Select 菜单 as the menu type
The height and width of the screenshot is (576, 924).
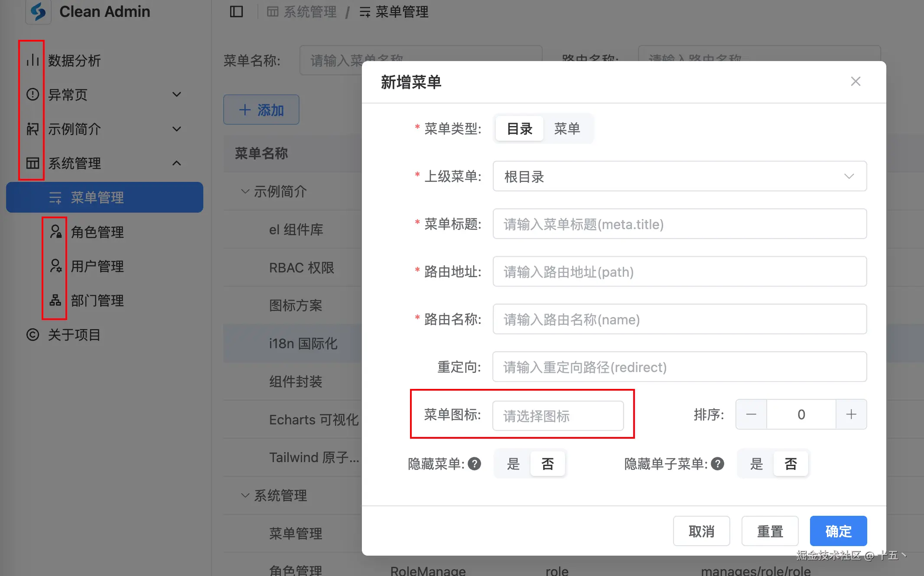coord(566,129)
